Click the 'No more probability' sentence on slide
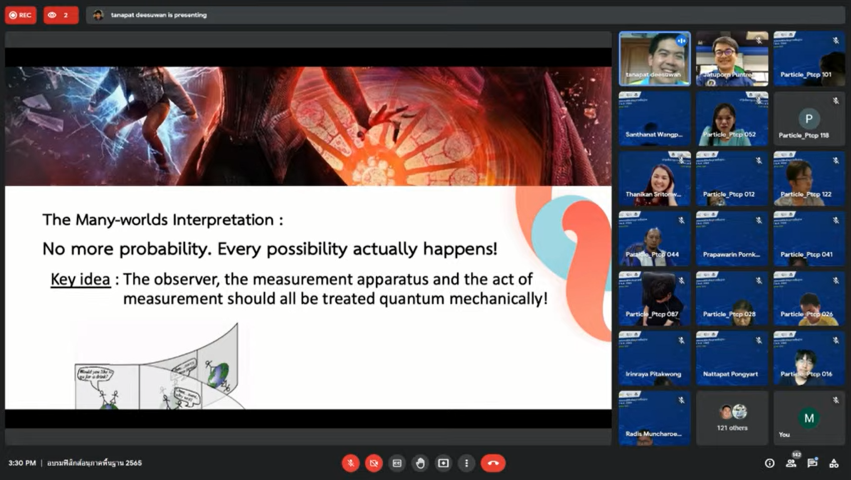The image size is (851, 480). pyautogui.click(x=270, y=249)
